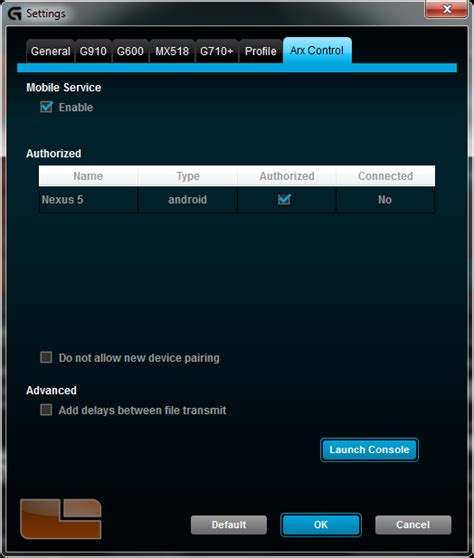This screenshot has height=558, width=474.
Task: Open the G710+ tab
Action: (217, 51)
